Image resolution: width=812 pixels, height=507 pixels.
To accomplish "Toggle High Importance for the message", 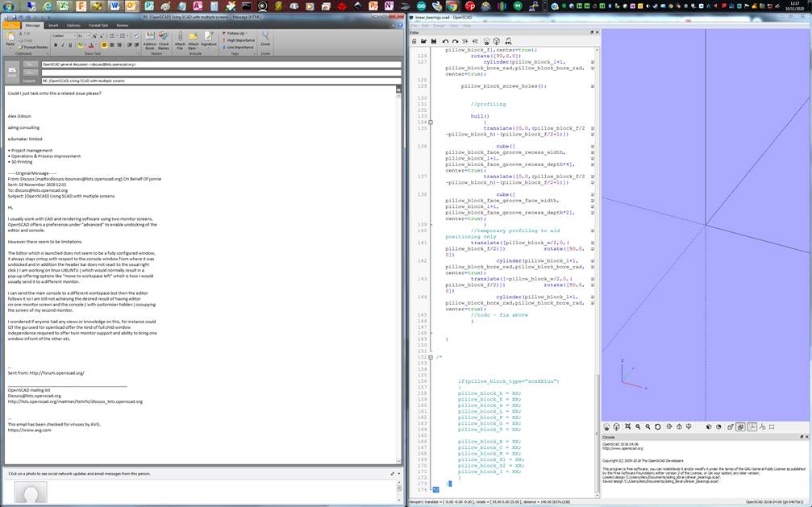I will click(238, 40).
